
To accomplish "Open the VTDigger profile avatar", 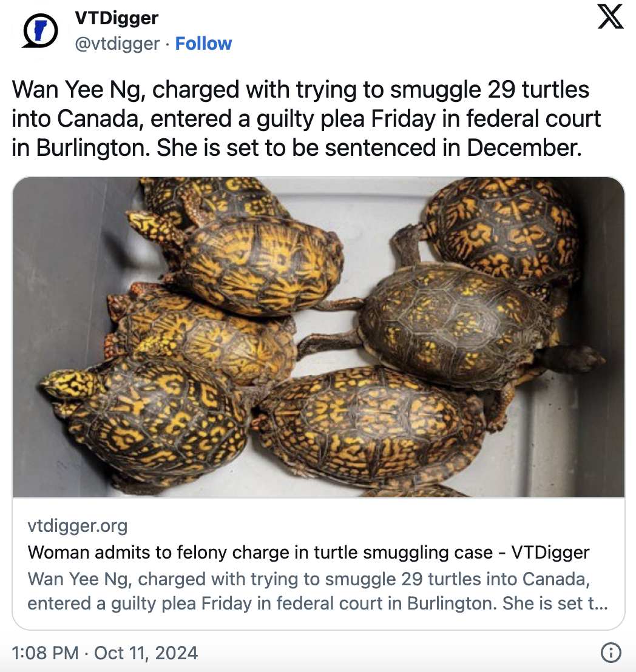I will (40, 31).
